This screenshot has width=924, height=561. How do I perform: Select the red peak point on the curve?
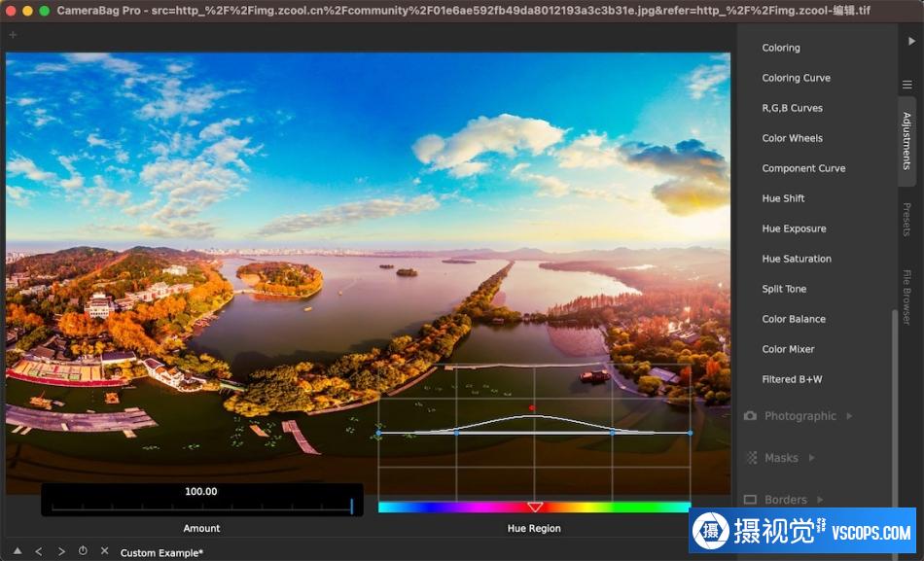pyautogui.click(x=532, y=407)
